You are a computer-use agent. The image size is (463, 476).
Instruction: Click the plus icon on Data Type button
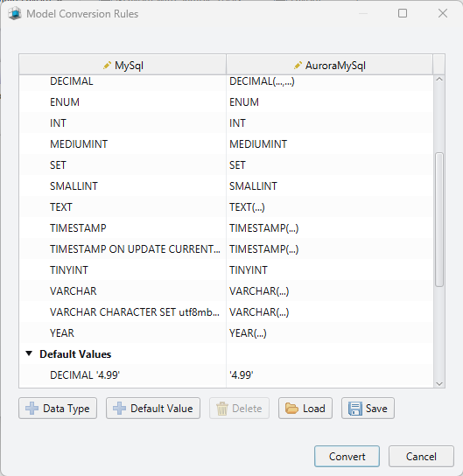coord(32,409)
